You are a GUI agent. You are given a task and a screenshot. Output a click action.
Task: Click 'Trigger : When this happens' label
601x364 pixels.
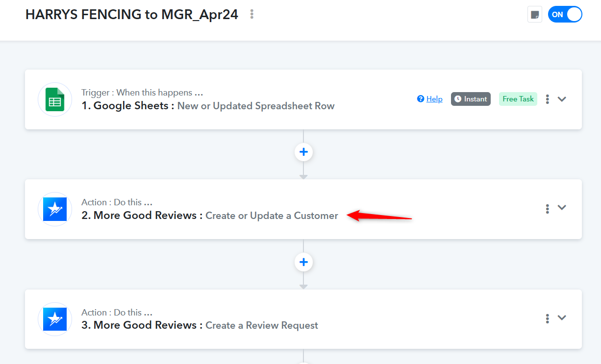click(x=142, y=93)
